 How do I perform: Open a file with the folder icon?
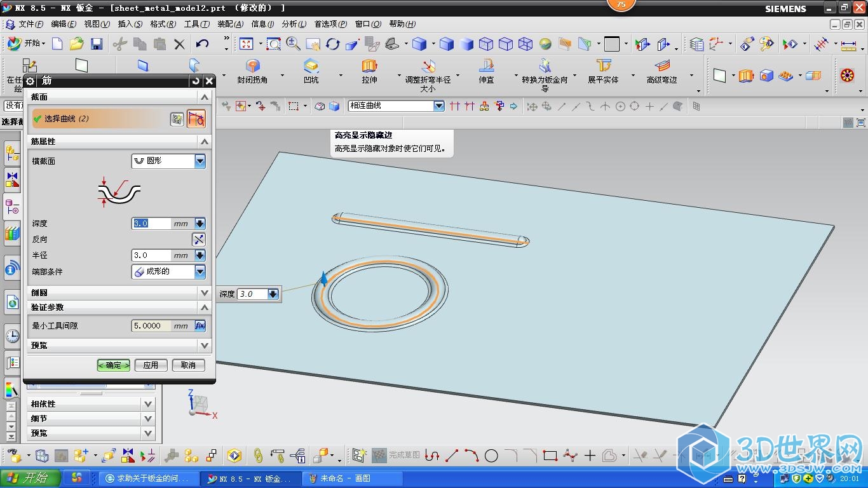coord(77,44)
